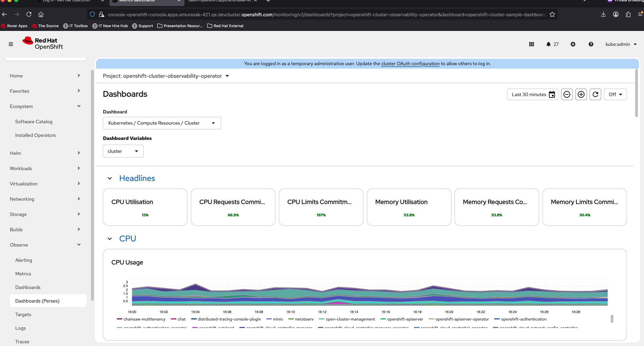Refresh the dashboard with the reload icon
Screen dimensions: 644x346
tap(595, 94)
